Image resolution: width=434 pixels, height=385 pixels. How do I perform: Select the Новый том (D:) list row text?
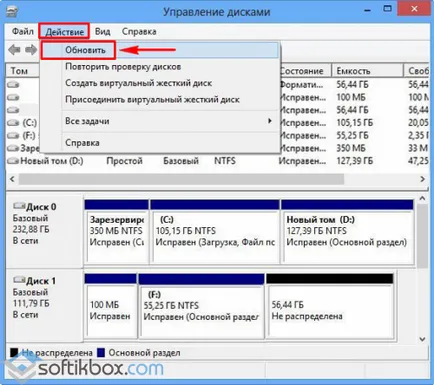(52, 161)
